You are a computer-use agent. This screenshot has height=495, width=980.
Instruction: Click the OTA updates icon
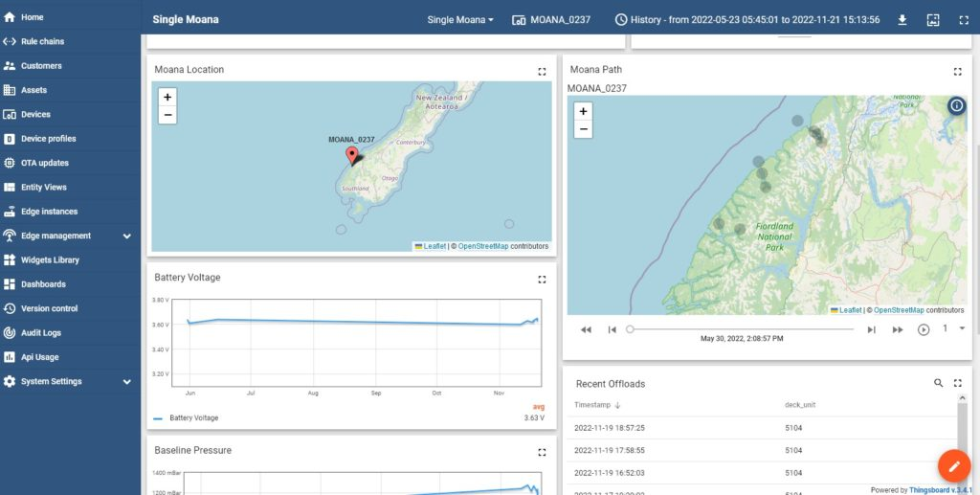(10, 163)
